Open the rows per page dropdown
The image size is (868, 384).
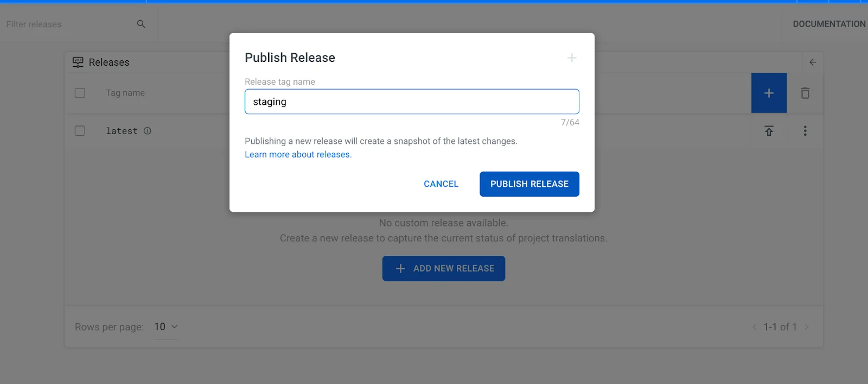165,327
